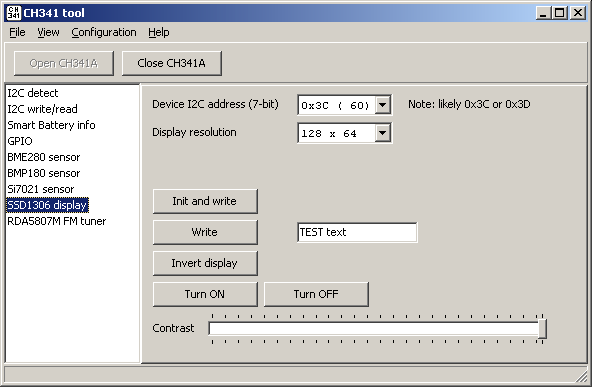Screen dimensions: 592x387
Task: Expand the Device I2C address dropdown arrow
Action: coord(382,105)
